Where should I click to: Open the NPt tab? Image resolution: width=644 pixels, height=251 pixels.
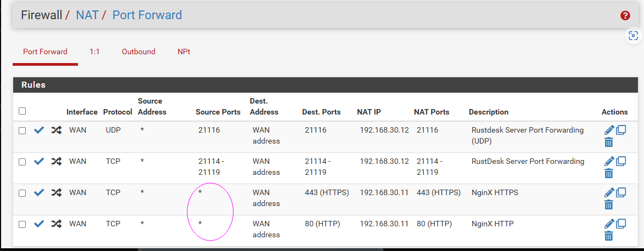coord(183,52)
